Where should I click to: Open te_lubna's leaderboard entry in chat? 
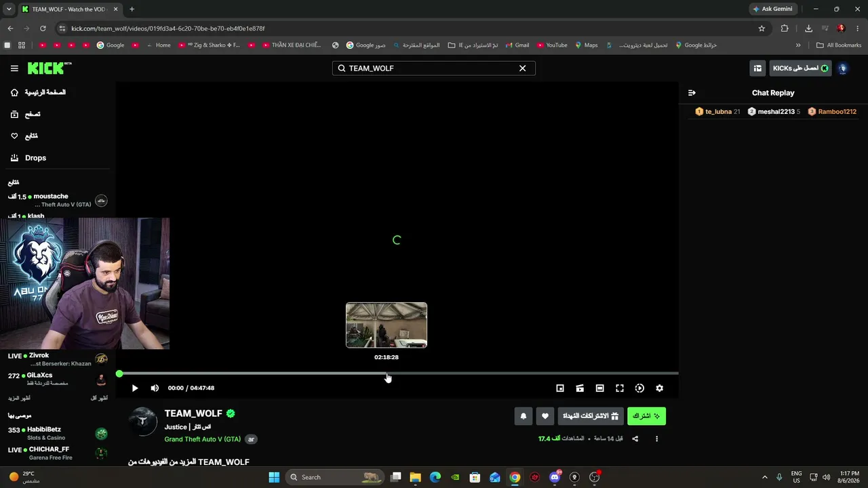717,112
